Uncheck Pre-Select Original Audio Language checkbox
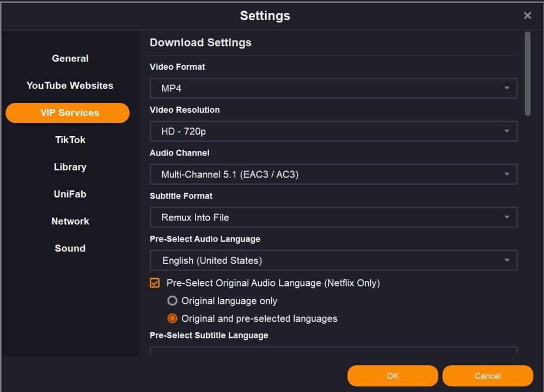 (155, 283)
